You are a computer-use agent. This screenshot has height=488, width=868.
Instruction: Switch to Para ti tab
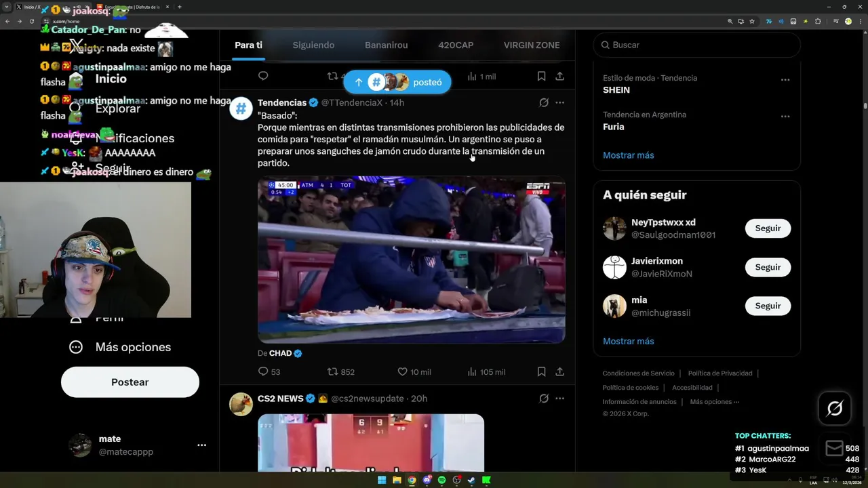[248, 45]
